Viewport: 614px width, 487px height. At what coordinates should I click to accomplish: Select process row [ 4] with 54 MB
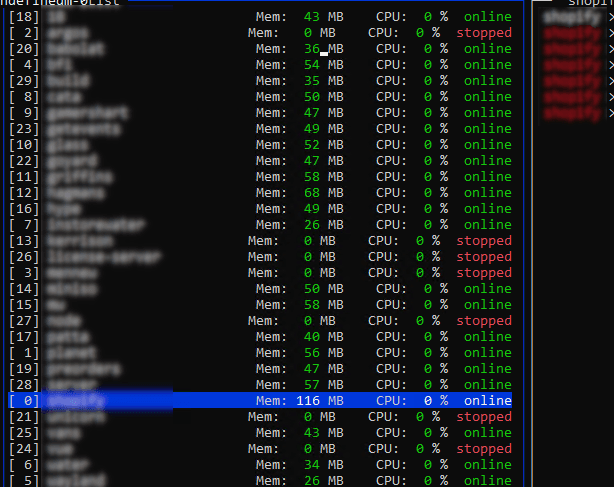coord(260,65)
